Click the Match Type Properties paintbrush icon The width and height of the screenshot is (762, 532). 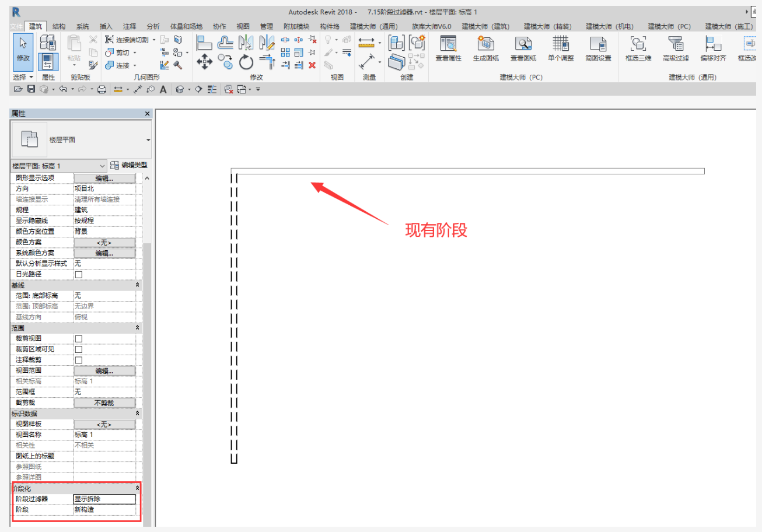click(93, 65)
